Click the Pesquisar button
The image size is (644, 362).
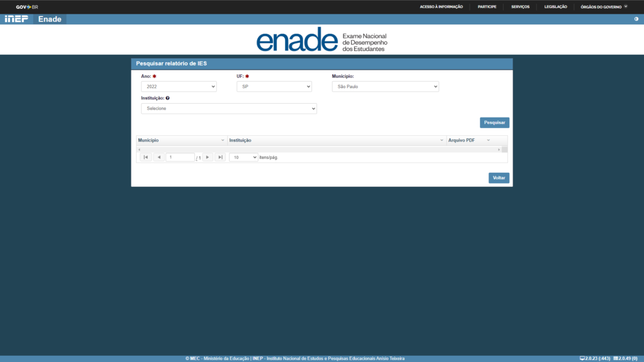[x=494, y=123]
